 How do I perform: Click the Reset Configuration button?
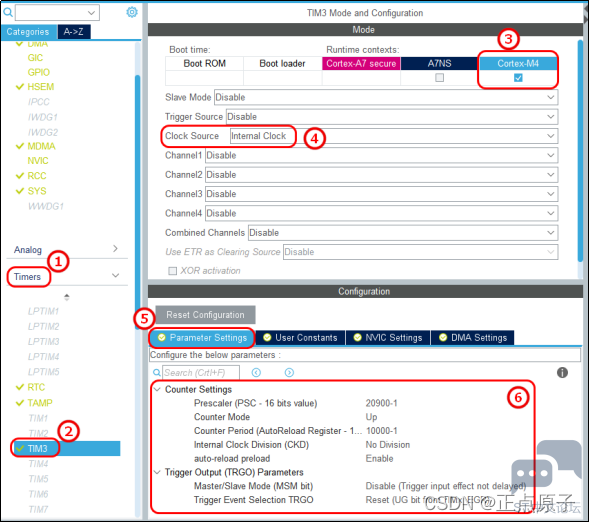205,315
